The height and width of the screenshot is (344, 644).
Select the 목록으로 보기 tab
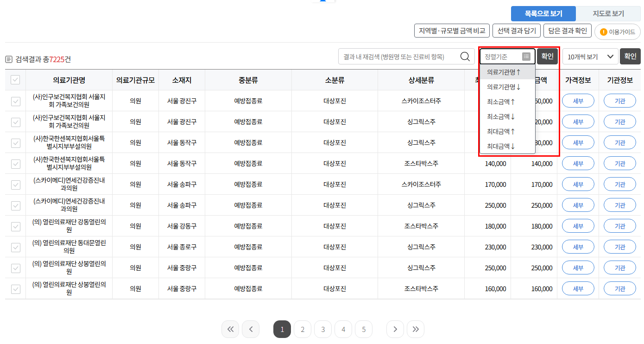(x=543, y=13)
